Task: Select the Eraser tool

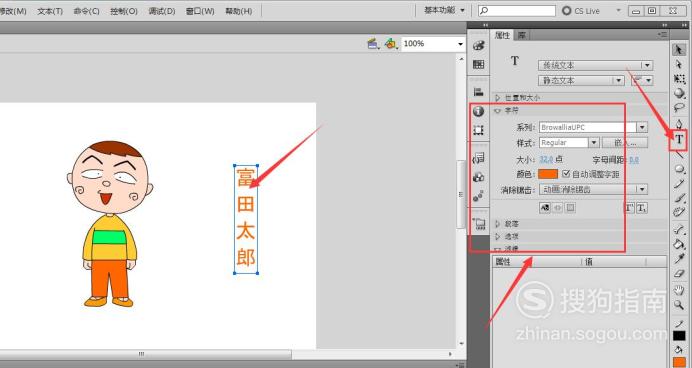Action: click(679, 274)
